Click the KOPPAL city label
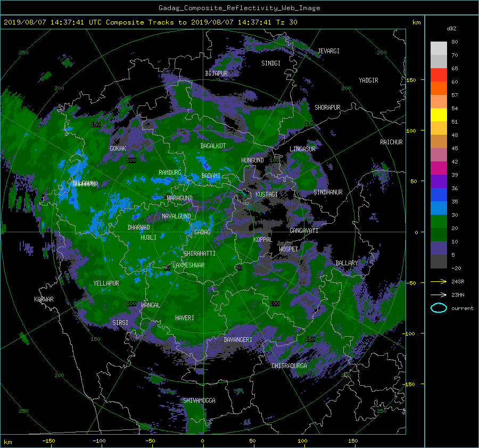The height and width of the screenshot is (448, 479). click(x=263, y=239)
